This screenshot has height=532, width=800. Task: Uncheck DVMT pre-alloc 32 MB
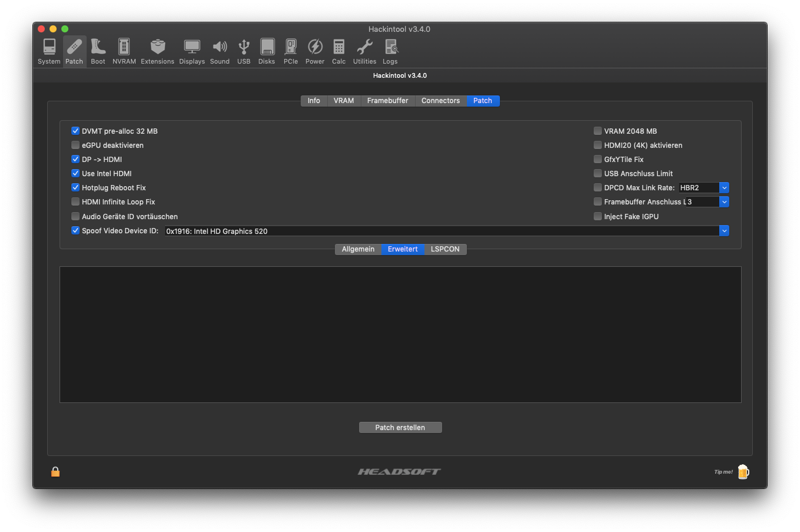pyautogui.click(x=75, y=131)
